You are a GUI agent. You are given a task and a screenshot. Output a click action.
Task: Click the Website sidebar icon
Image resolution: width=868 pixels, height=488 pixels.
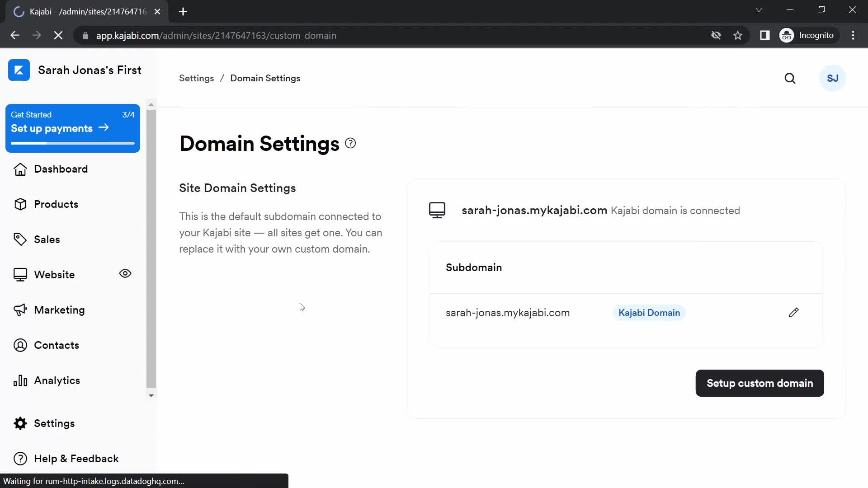pyautogui.click(x=20, y=274)
